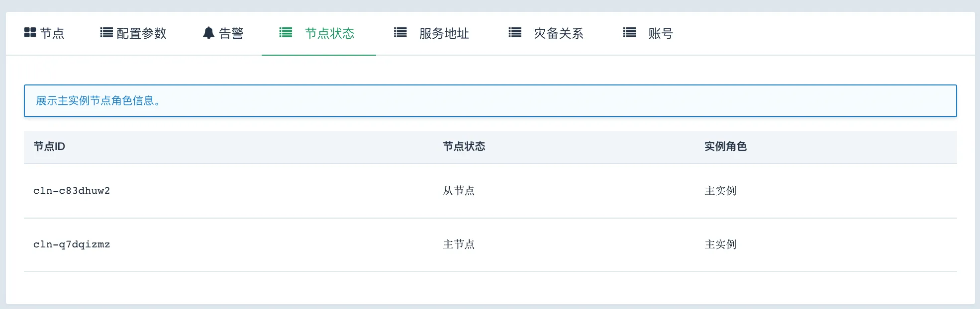
Task: Click the bell icon for 告警
Action: pos(208,33)
